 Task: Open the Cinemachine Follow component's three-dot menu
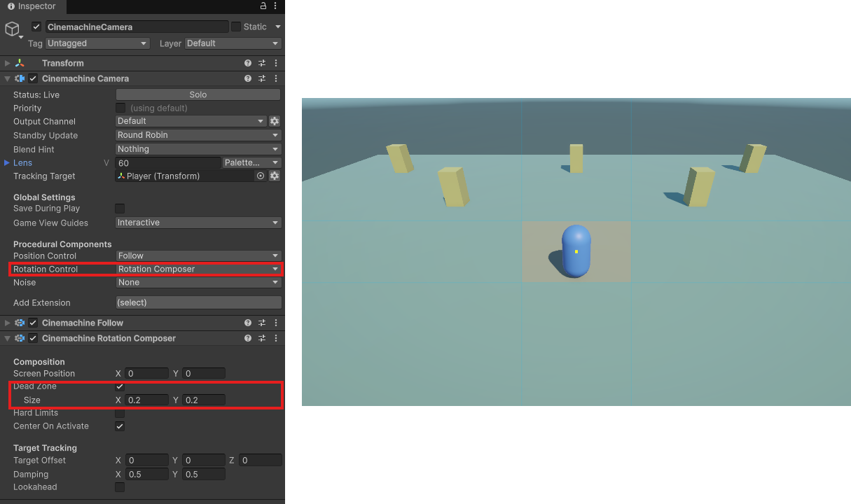(x=276, y=323)
